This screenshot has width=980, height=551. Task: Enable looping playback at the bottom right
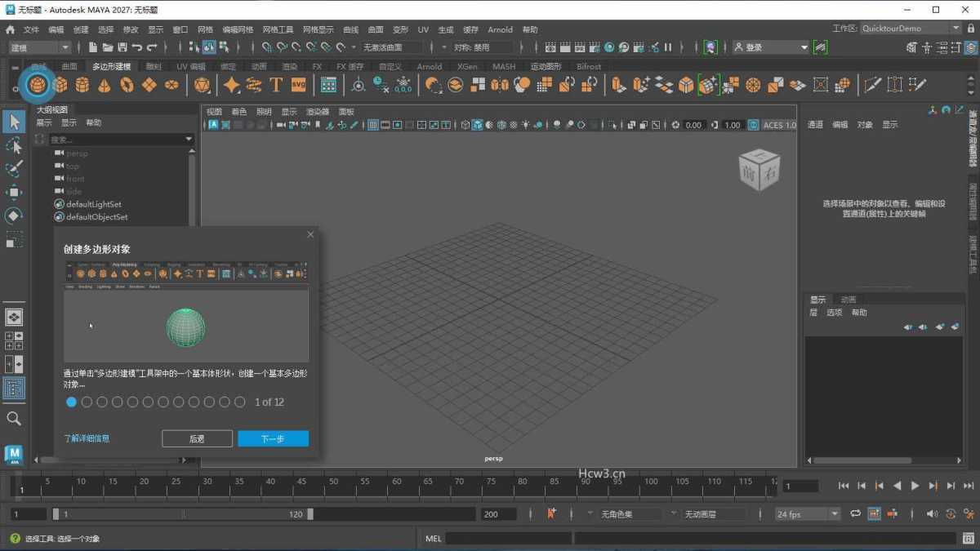(x=855, y=513)
